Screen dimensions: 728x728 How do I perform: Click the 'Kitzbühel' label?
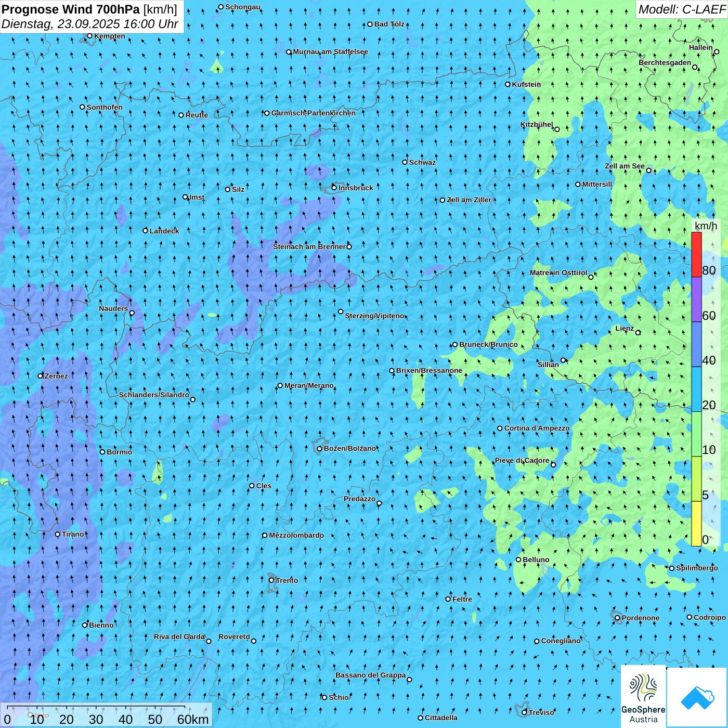[x=537, y=124]
